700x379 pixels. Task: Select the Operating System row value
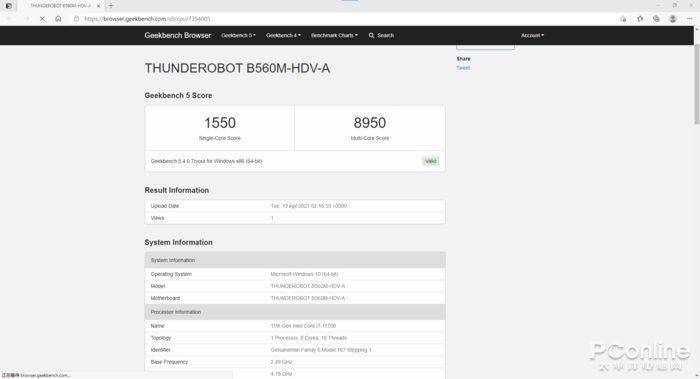[304, 274]
